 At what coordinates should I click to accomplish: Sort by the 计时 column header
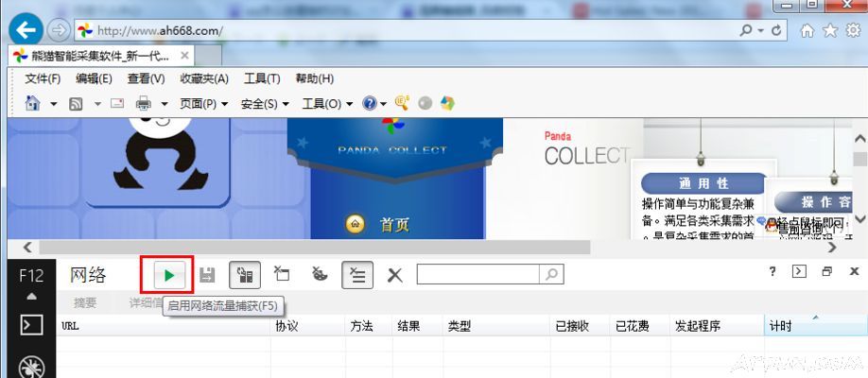pos(816,326)
